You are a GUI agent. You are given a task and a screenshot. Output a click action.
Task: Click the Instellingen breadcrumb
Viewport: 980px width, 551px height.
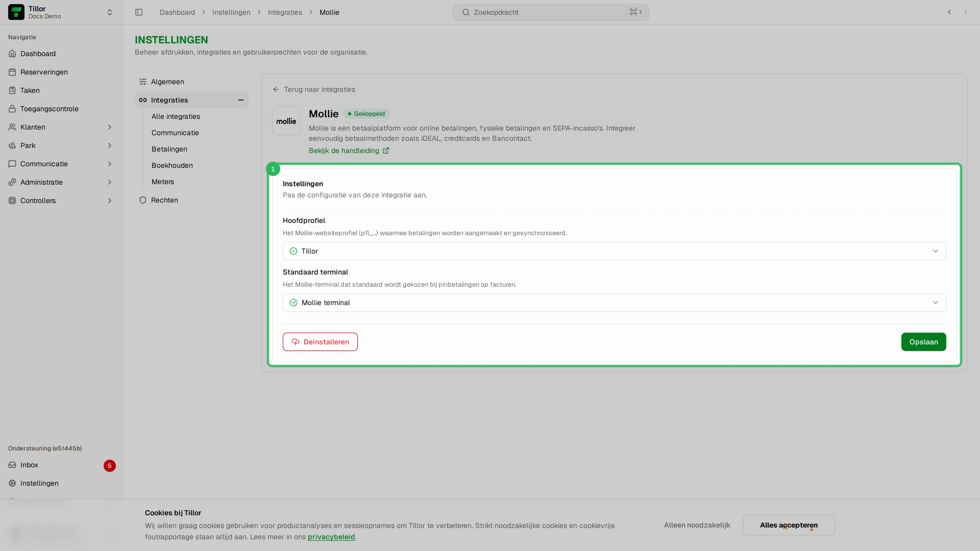pyautogui.click(x=231, y=12)
